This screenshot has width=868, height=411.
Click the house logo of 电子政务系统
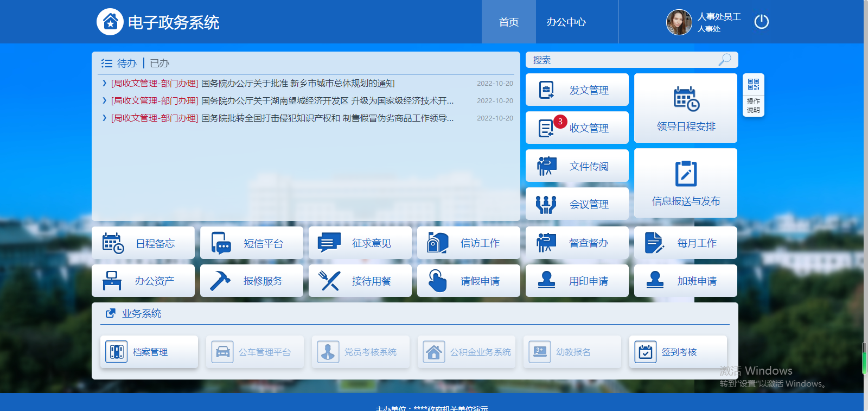tap(110, 22)
